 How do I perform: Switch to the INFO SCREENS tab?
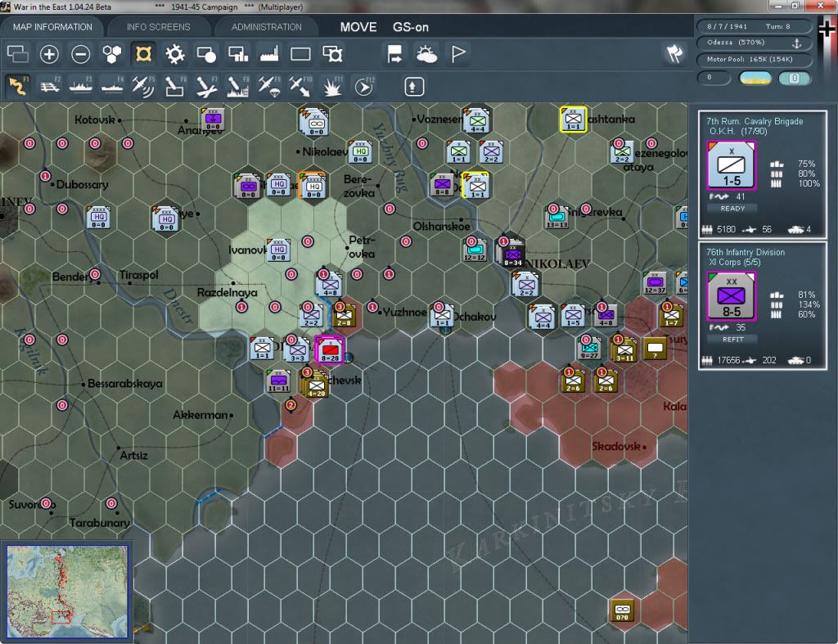click(158, 27)
